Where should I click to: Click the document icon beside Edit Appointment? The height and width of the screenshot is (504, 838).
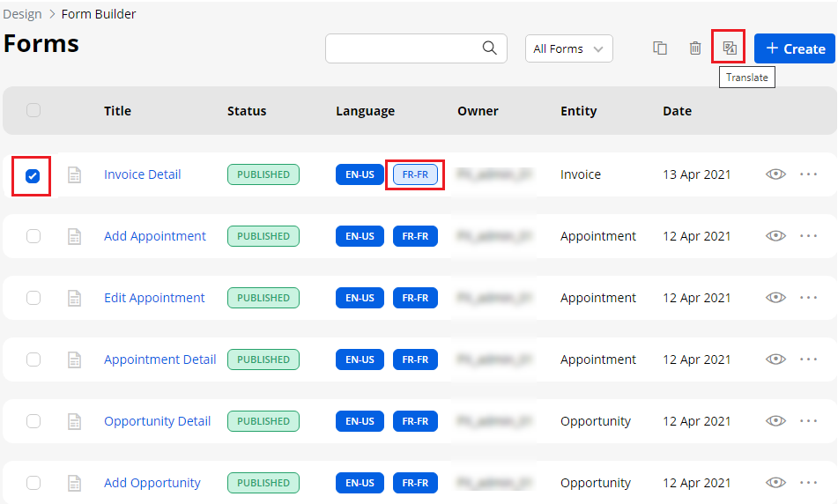75,298
